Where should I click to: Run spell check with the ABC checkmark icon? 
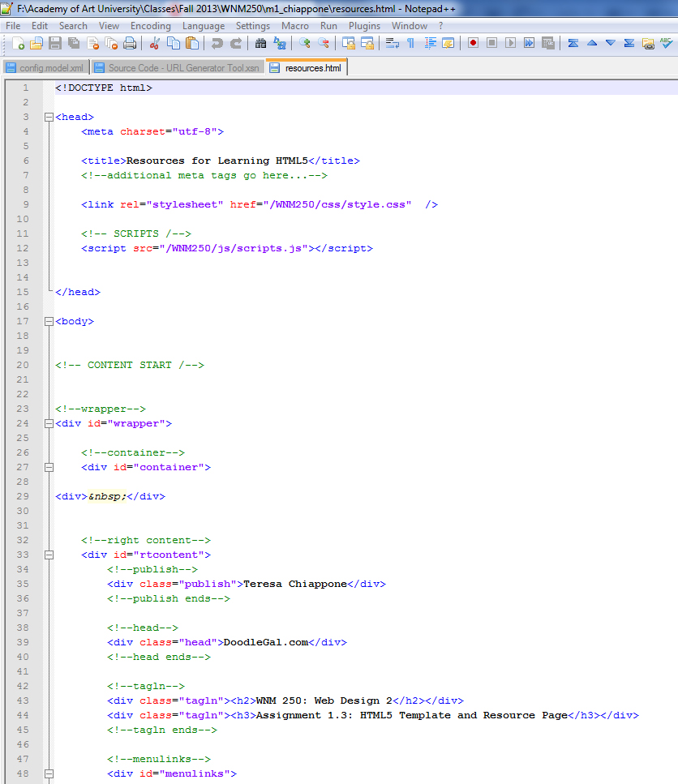[x=667, y=44]
